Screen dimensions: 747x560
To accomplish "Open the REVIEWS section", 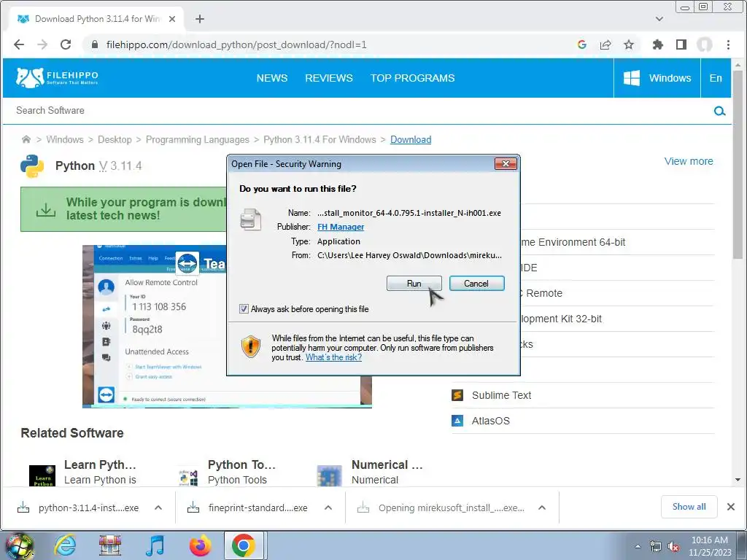I will click(x=329, y=78).
